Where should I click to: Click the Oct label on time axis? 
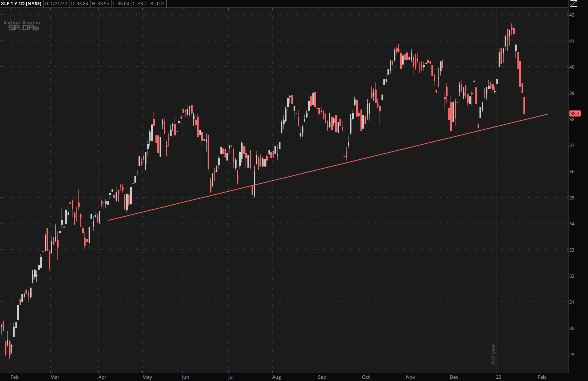366,377
